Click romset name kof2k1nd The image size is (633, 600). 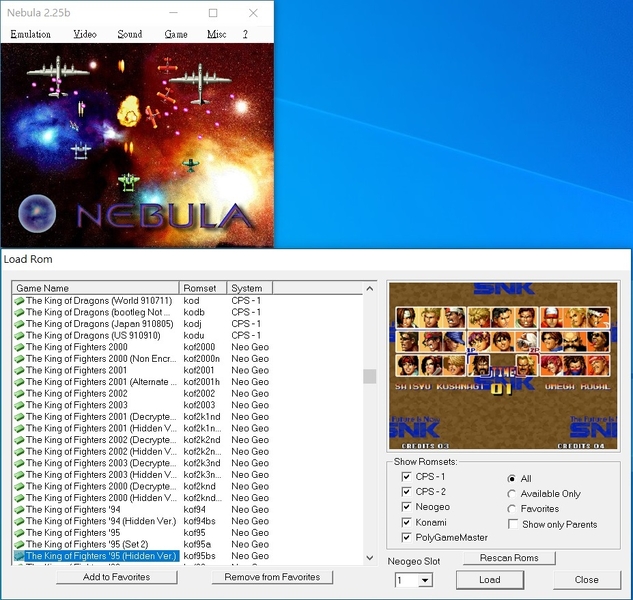point(202,417)
